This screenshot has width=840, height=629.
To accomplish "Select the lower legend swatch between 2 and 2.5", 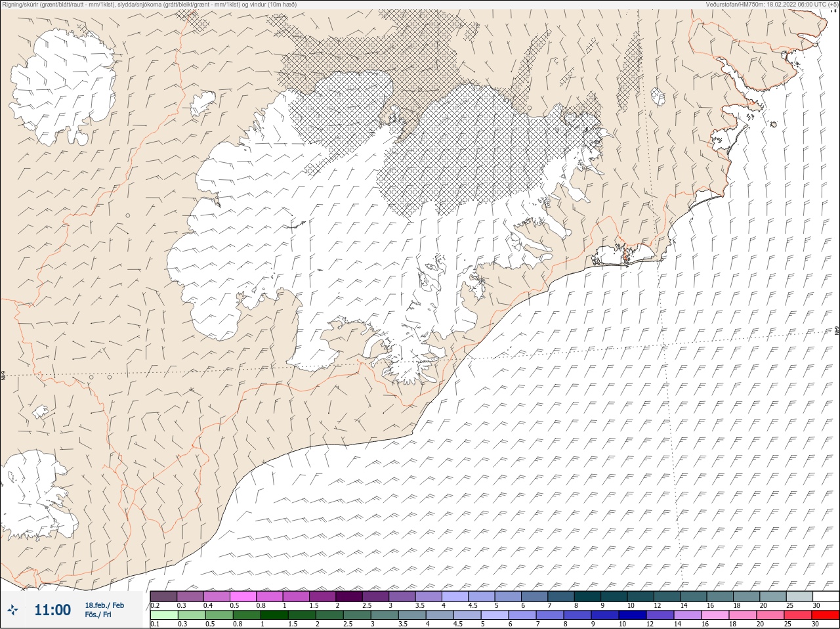I will pos(329,615).
